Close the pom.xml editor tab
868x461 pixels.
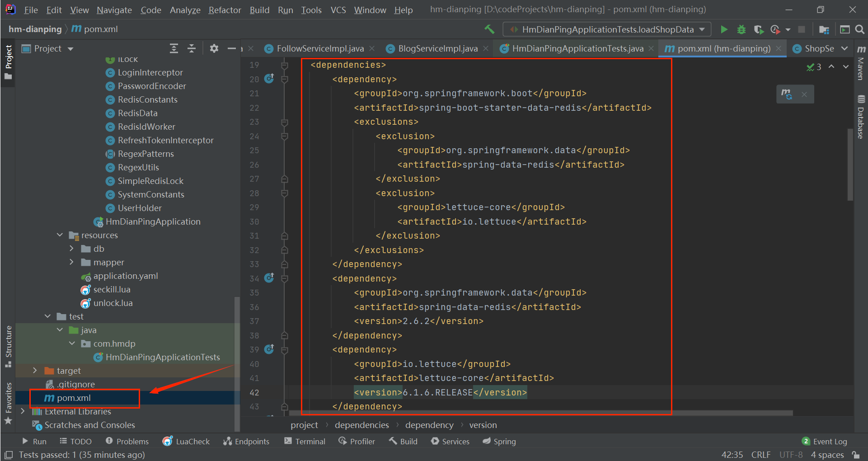(779, 48)
